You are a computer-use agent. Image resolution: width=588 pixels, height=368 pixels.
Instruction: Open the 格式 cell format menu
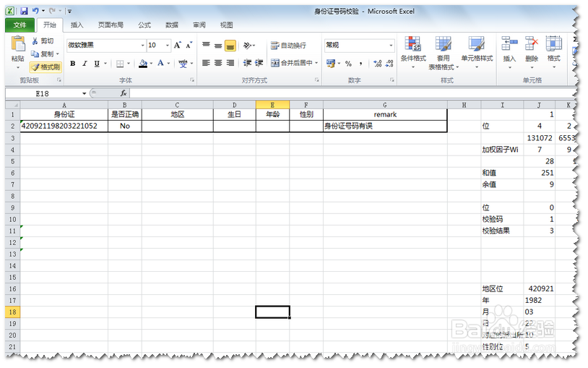tap(553, 53)
